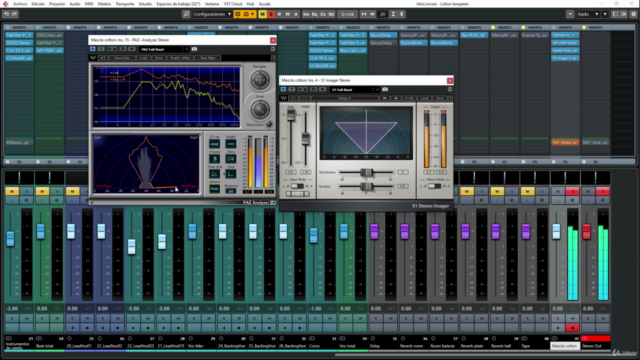The height and width of the screenshot is (360, 640).
Task: Toggle the Freeze button in PAZ Analyzer
Action: click(x=214, y=159)
